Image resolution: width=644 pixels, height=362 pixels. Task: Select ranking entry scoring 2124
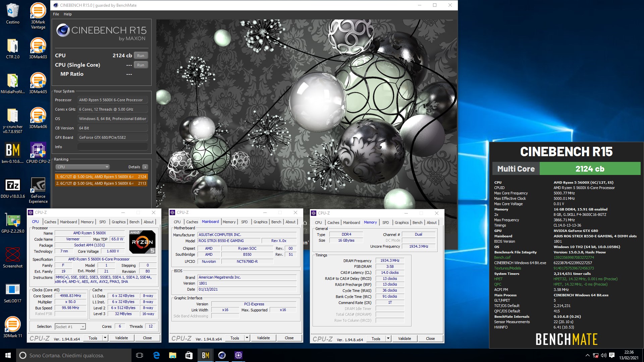click(101, 177)
